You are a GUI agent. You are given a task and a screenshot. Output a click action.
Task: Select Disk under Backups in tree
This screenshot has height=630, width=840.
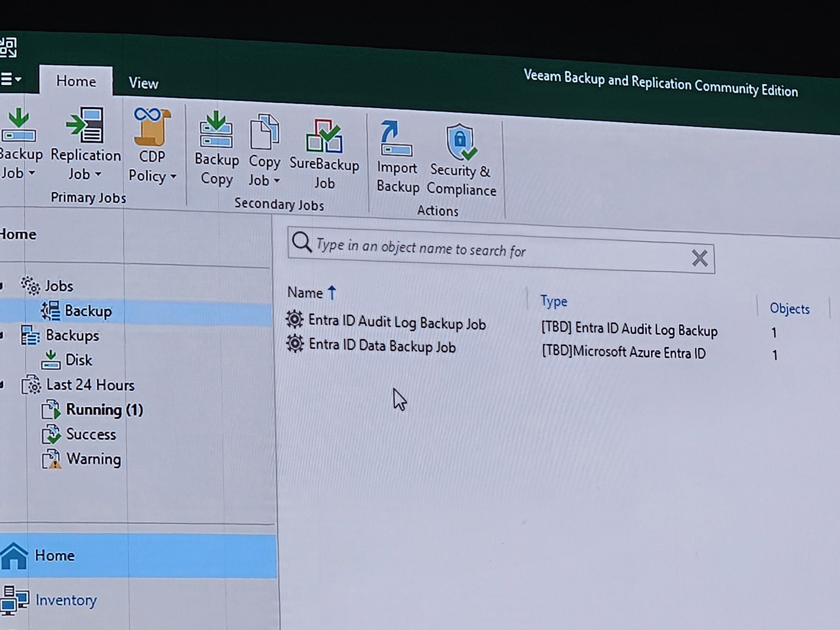click(78, 360)
